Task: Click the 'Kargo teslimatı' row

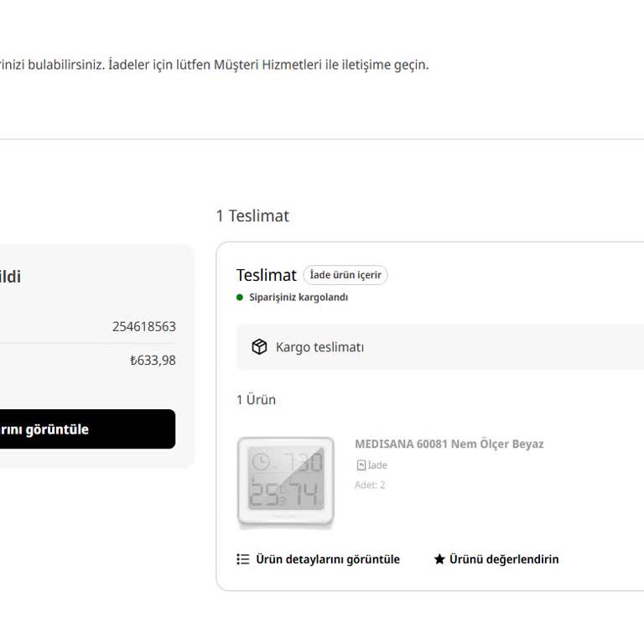Action: [440, 346]
